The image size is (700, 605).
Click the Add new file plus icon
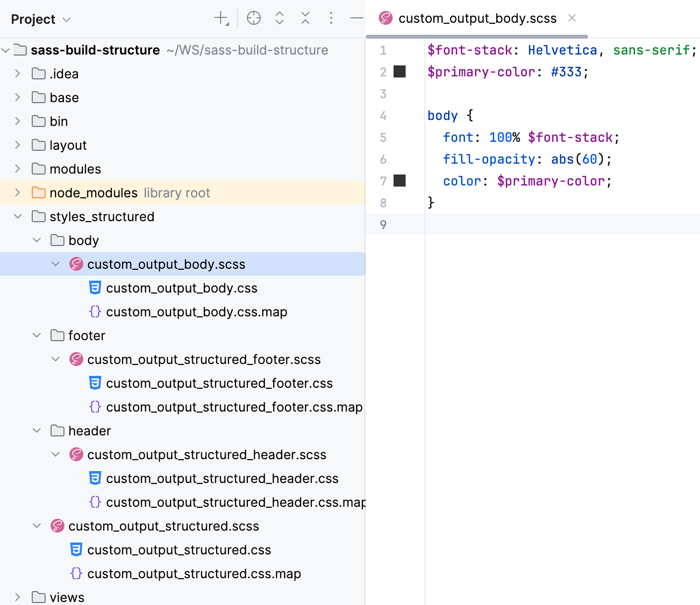(x=220, y=17)
